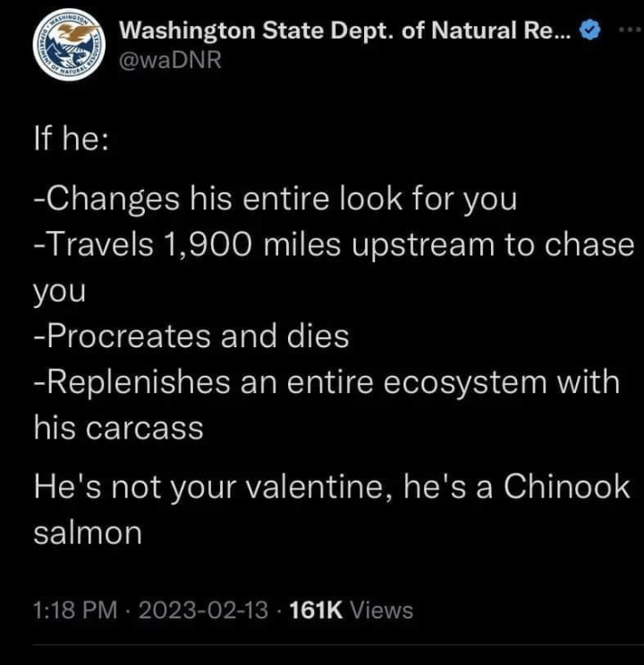
Task: Click the 1:18 PM timestamp
Action: [x=74, y=610]
